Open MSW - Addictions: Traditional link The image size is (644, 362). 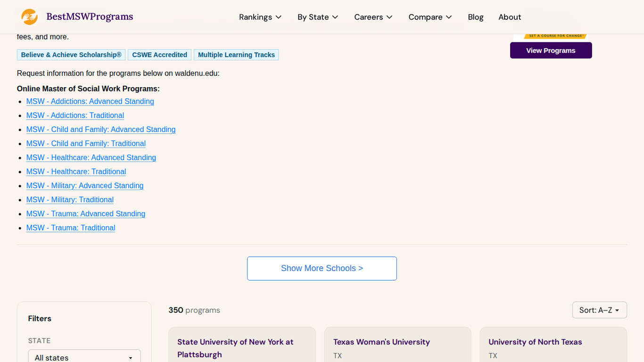pyautogui.click(x=75, y=115)
